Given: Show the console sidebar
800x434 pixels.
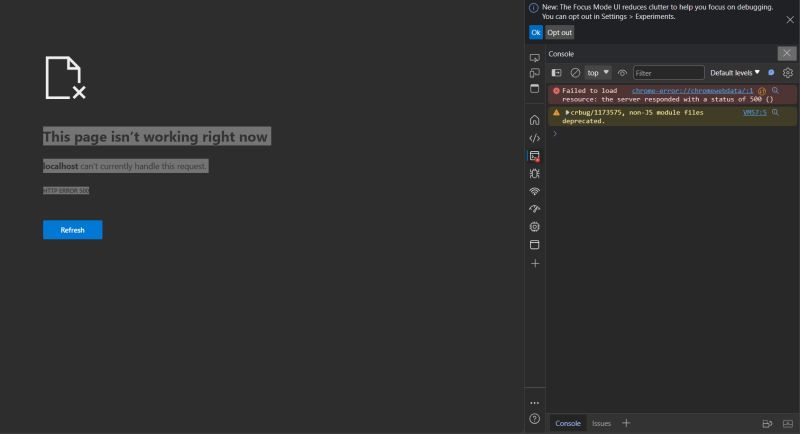Looking at the screenshot, I should (556, 73).
